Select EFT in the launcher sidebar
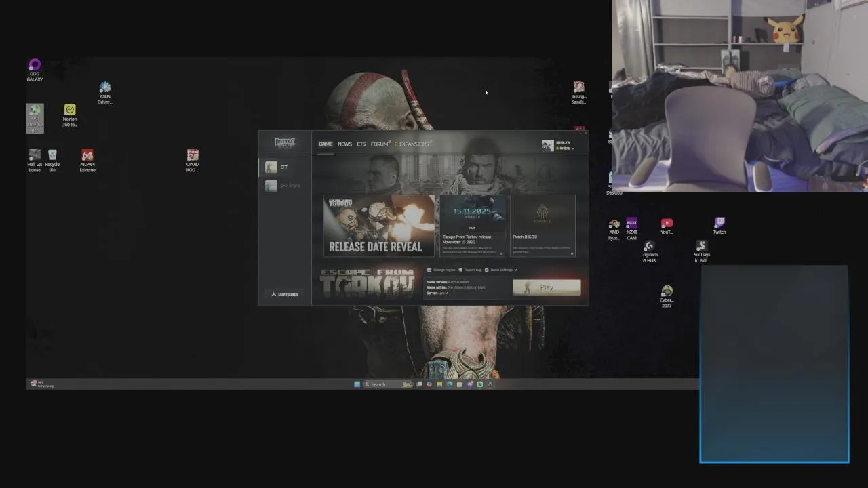 click(x=284, y=167)
